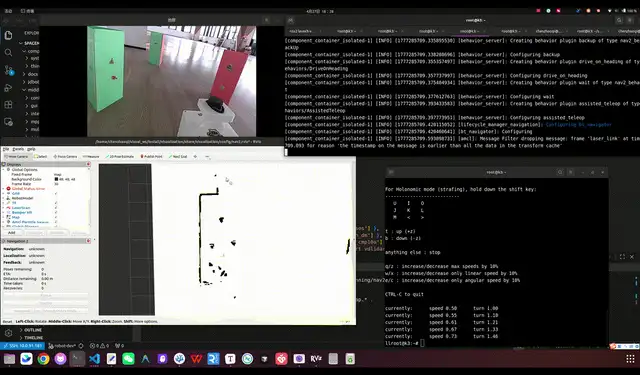Click the SSH remote indicator in status bar
The image size is (640, 375).
tap(22, 346)
